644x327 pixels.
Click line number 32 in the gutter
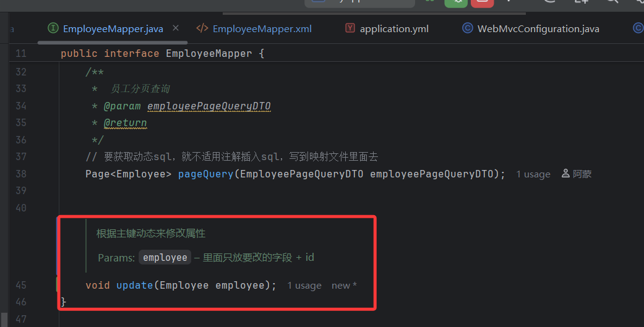click(x=21, y=72)
